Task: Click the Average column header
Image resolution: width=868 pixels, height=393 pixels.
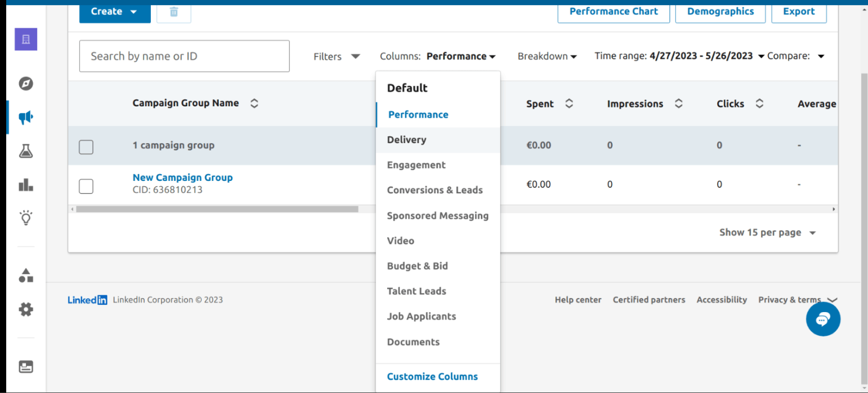Action: point(817,103)
